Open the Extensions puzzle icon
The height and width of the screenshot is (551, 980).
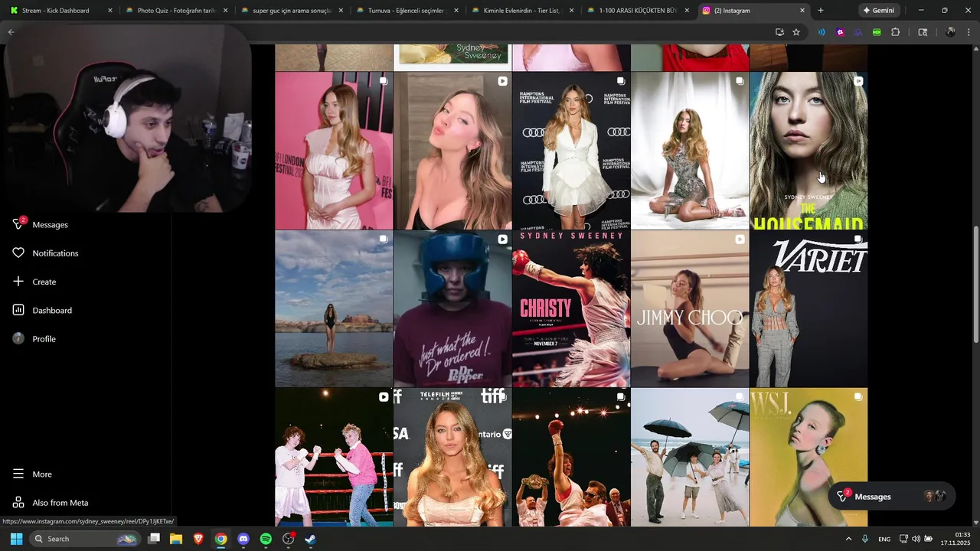coord(895,32)
